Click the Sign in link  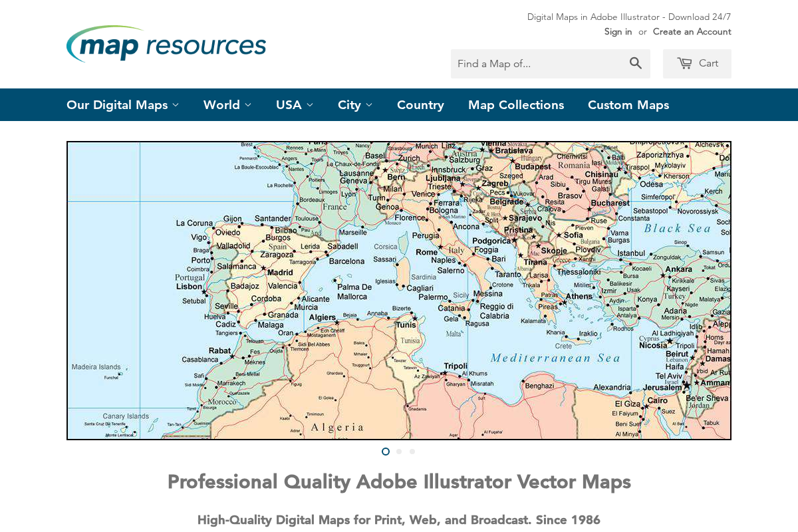pos(618,31)
